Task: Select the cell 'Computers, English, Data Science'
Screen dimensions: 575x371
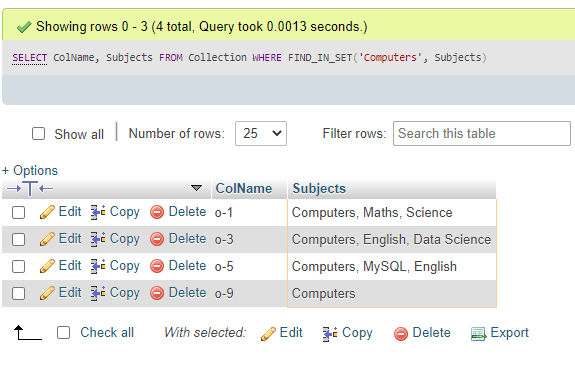Action: (392, 239)
